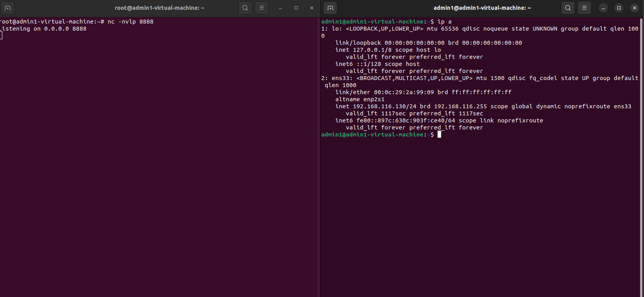Click the 'nc -nvlp 8888' command text
The width and height of the screenshot is (644, 297).
point(130,22)
